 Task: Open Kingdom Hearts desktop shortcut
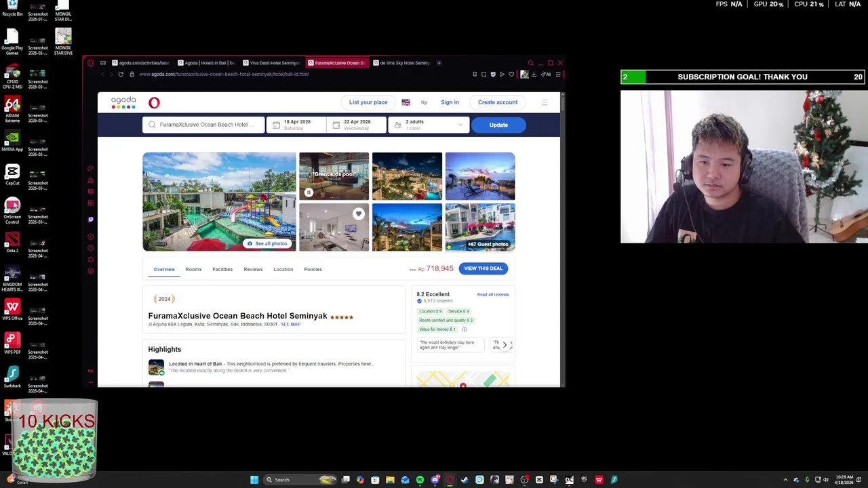point(12,278)
